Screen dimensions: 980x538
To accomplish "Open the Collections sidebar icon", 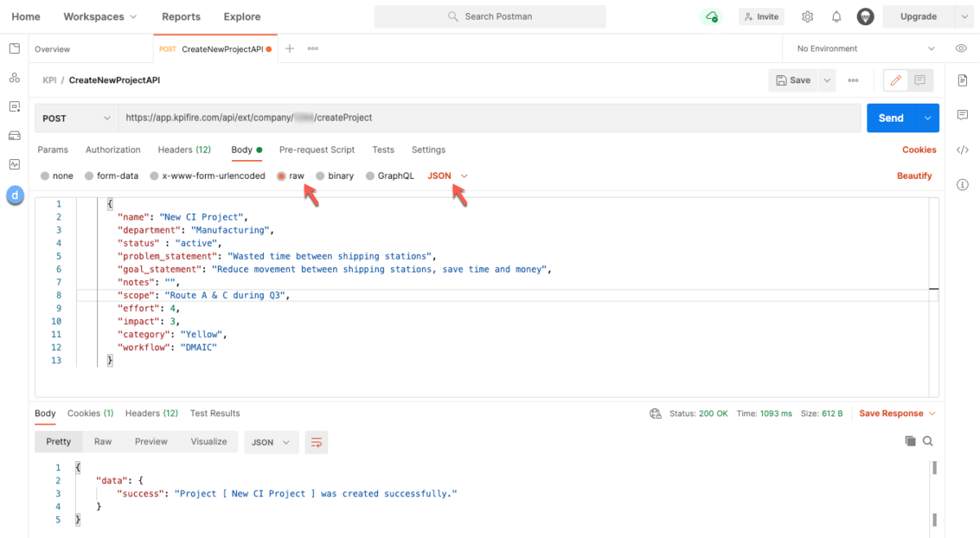I will pos(14,48).
